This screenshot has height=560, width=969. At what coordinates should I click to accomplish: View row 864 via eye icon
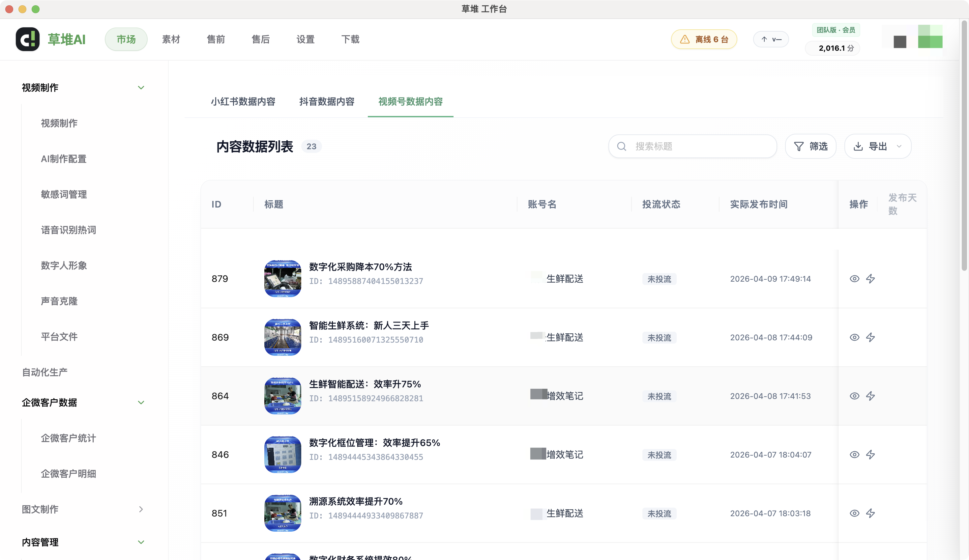point(854,396)
